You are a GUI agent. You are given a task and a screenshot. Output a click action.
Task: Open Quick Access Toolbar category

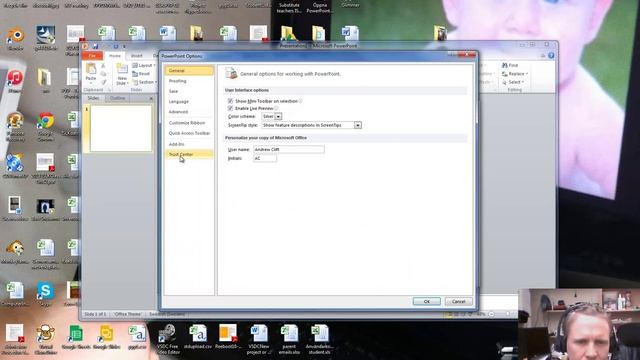(189, 133)
